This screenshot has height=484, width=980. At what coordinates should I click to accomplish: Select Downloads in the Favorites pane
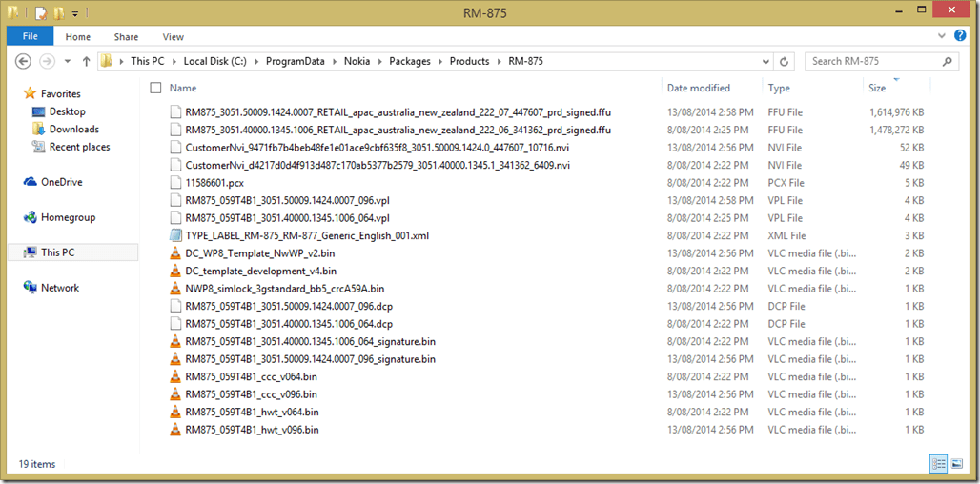[73, 130]
